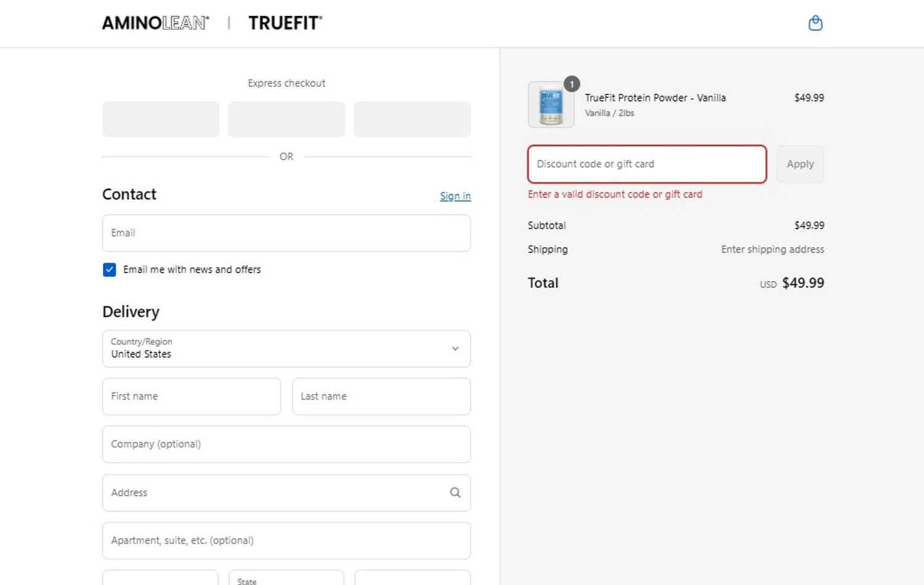The width and height of the screenshot is (924, 585).
Task: Focus the Email input field
Action: pyautogui.click(x=286, y=233)
